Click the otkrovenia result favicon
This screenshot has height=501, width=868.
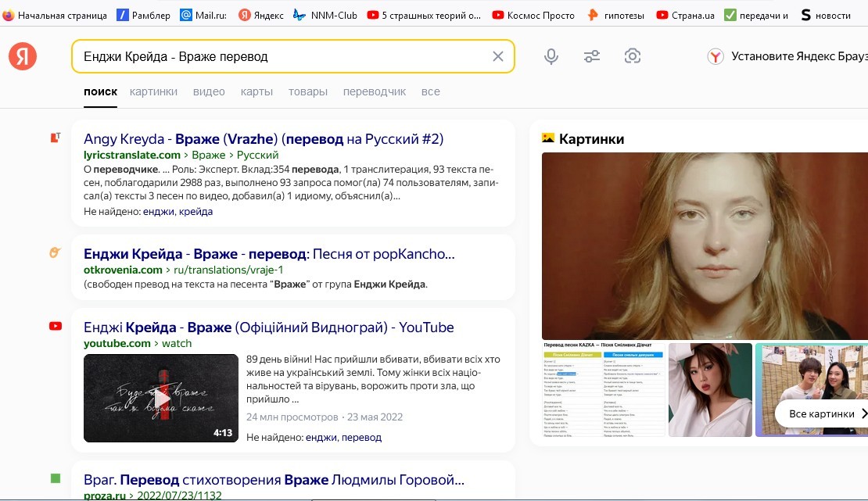[x=56, y=252]
